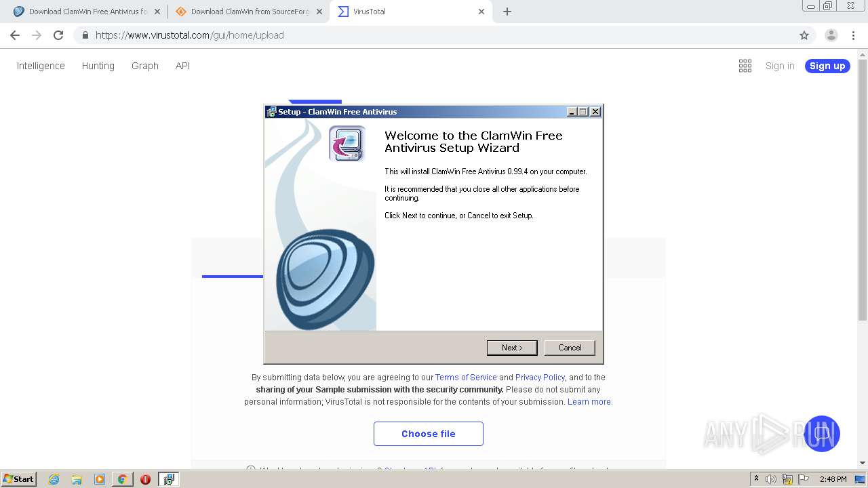Screen dimensions: 868x488
Task: Open the Graph menu item
Action: (145, 66)
